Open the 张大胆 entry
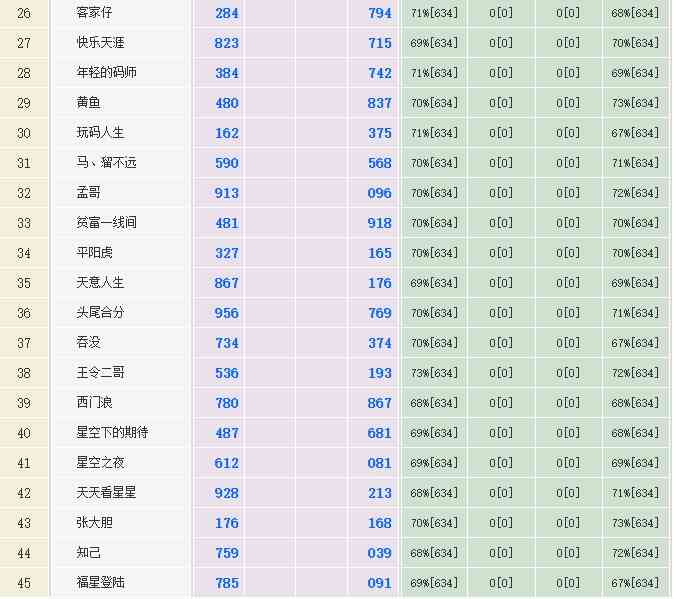 [95, 523]
